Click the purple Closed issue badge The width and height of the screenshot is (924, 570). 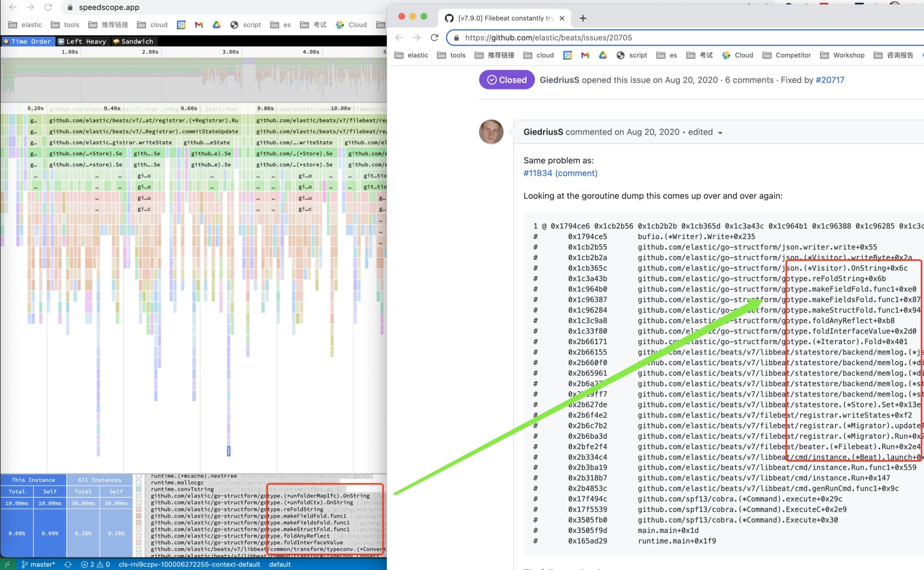pyautogui.click(x=507, y=80)
